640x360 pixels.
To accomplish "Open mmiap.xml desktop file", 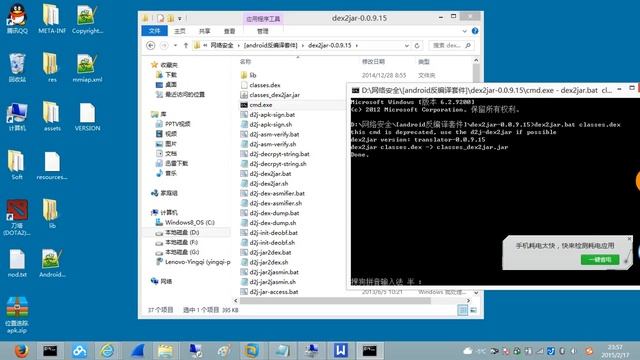I will pos(87,68).
